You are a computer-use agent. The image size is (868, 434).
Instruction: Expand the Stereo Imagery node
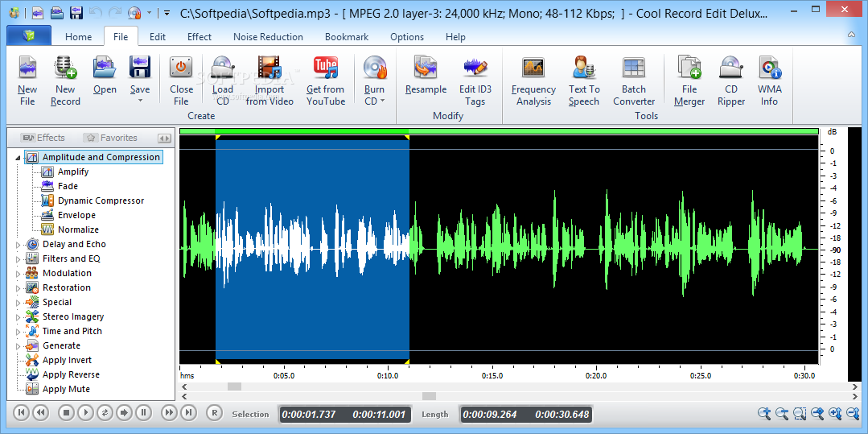pos(18,317)
